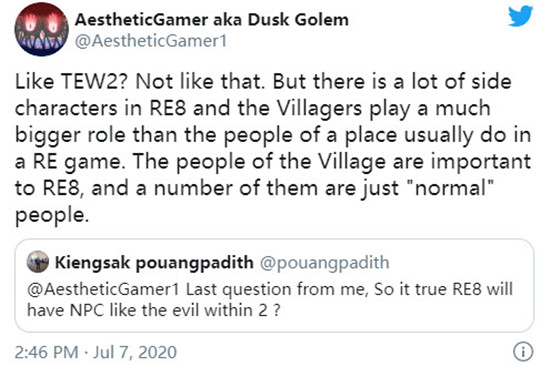Open AestheticGamer's profile avatar

click(41, 29)
